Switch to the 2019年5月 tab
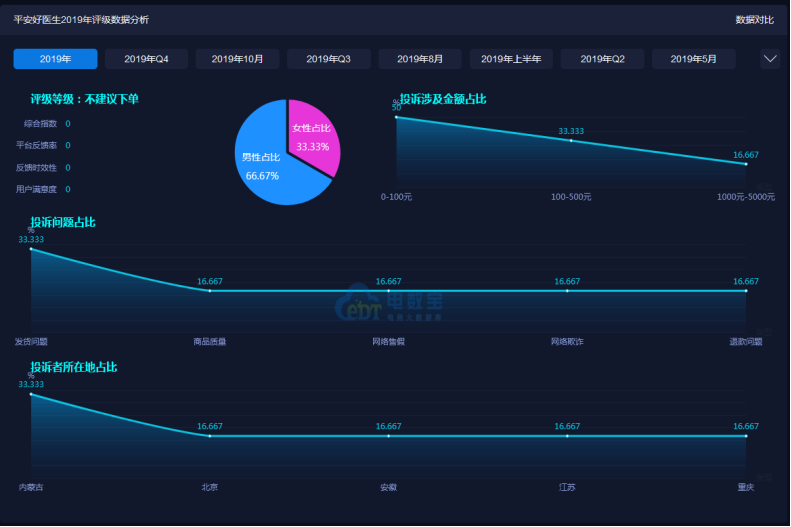The height and width of the screenshot is (527, 791). (694, 59)
